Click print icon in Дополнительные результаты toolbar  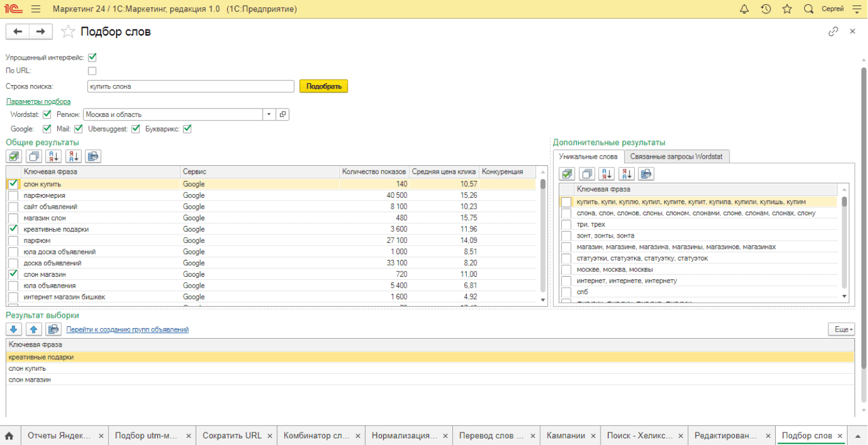pos(646,174)
